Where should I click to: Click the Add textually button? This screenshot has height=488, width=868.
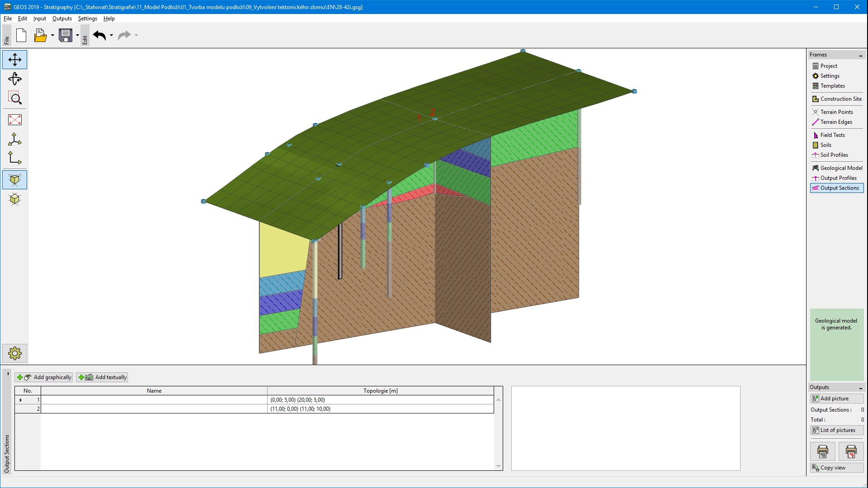pos(102,377)
